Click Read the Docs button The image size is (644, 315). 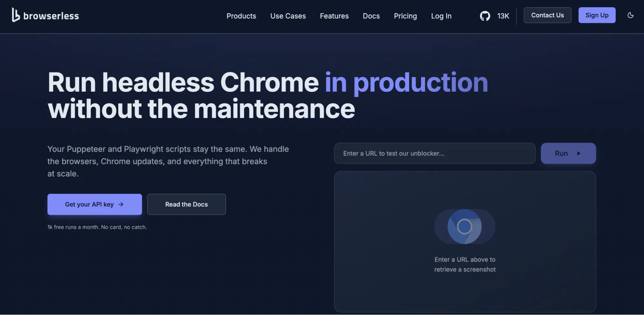pyautogui.click(x=187, y=204)
